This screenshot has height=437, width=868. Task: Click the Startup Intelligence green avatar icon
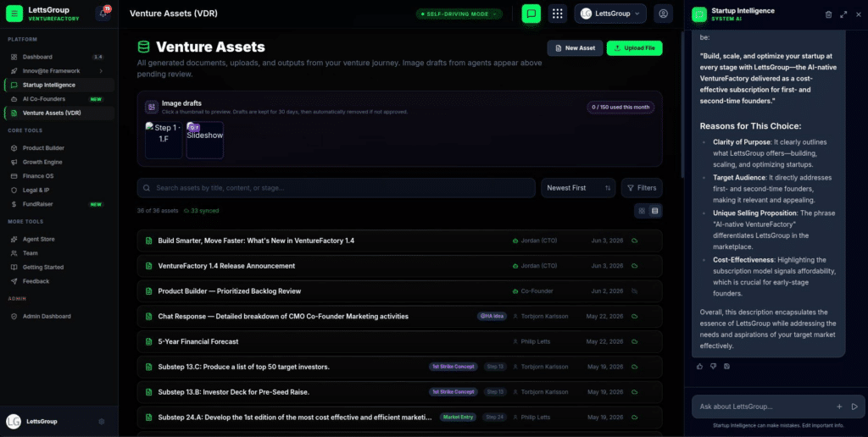tap(699, 14)
